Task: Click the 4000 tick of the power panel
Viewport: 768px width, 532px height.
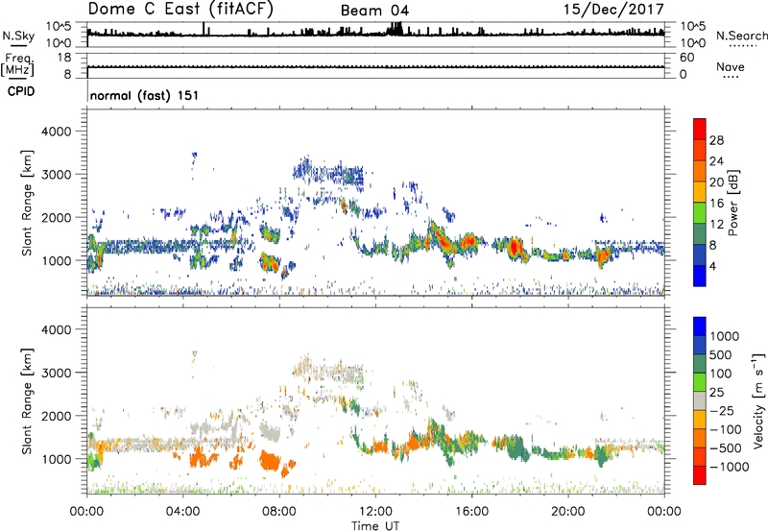Action: [56, 132]
